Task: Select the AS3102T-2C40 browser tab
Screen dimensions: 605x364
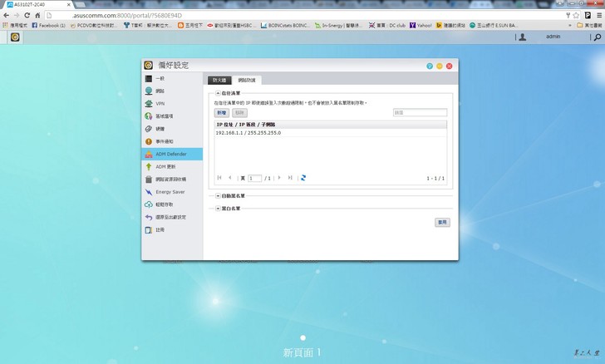Action: pos(37,5)
